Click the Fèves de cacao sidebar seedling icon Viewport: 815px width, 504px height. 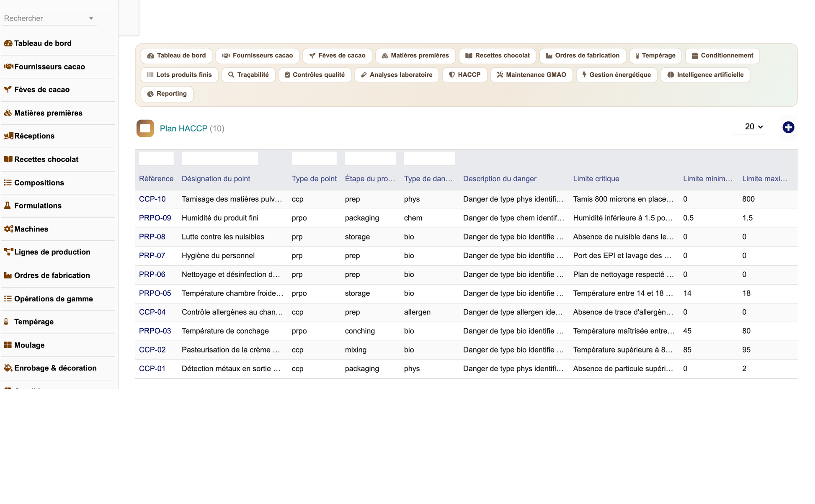(8, 90)
